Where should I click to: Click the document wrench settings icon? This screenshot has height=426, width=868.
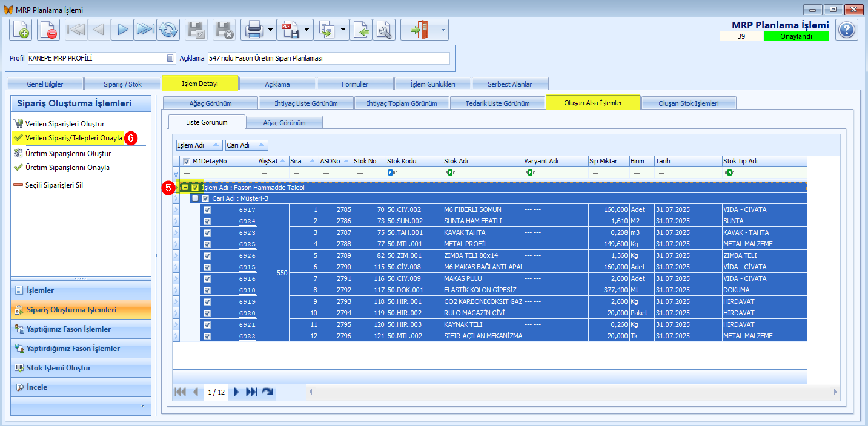(384, 30)
